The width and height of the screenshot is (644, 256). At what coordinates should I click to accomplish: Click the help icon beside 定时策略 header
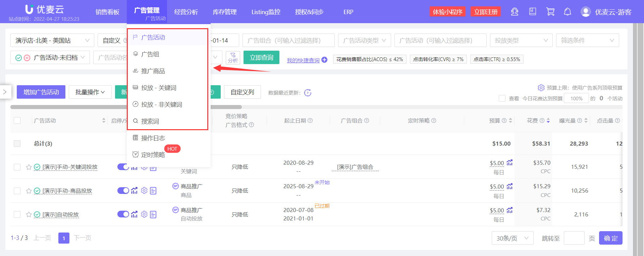pyautogui.click(x=434, y=120)
